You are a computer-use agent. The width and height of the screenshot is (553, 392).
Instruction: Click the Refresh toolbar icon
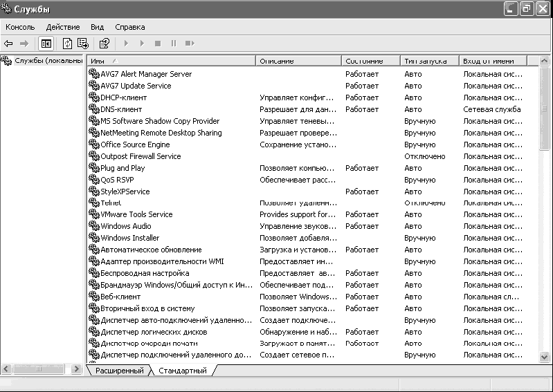(67, 44)
